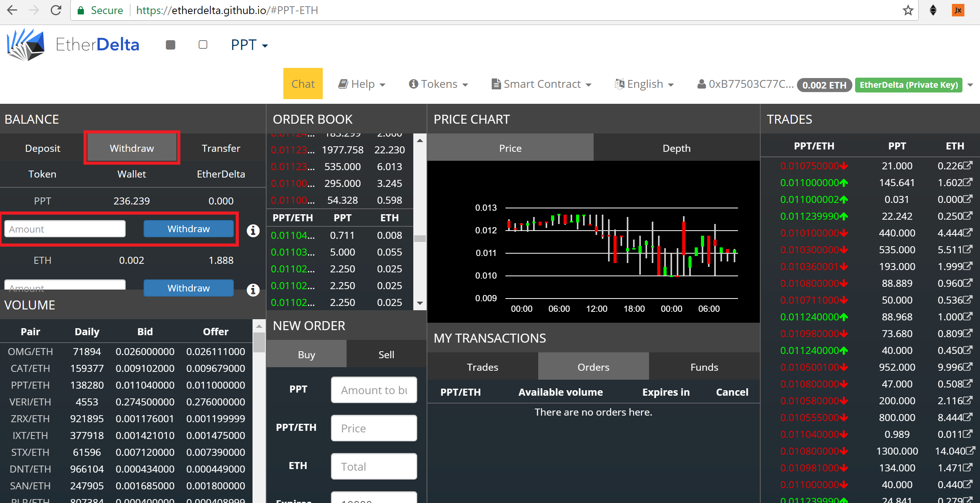
Task: Select buy order with 0.711 PPT
Action: pyautogui.click(x=340, y=235)
